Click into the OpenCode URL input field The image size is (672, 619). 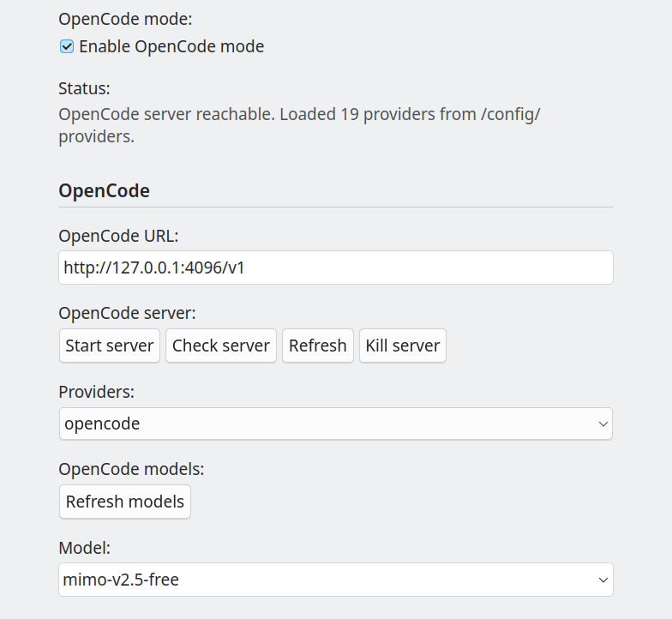[x=336, y=267]
